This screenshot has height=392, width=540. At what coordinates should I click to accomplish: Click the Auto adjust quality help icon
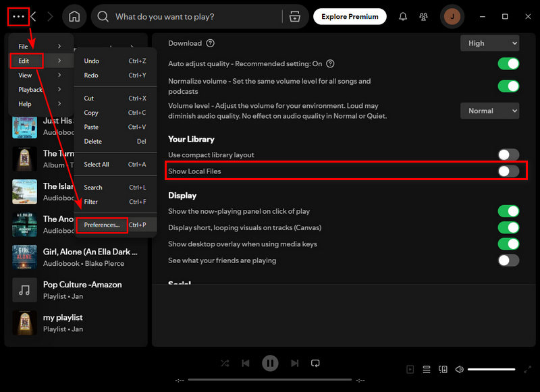point(330,63)
